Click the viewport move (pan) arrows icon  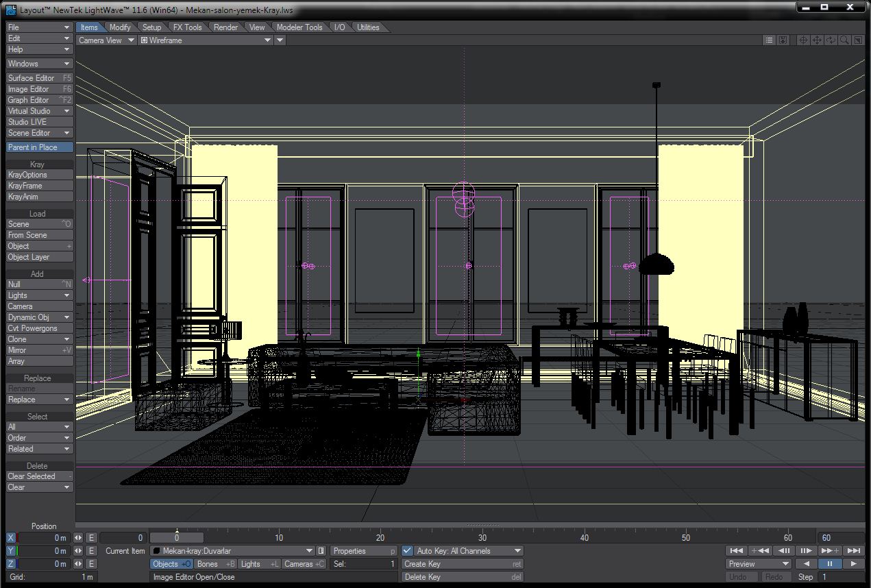[817, 40]
